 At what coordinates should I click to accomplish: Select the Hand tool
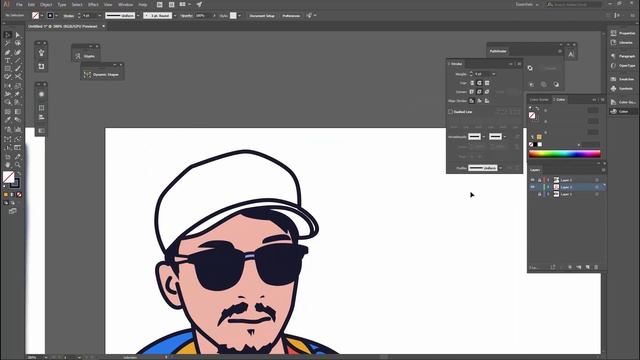tap(8, 165)
